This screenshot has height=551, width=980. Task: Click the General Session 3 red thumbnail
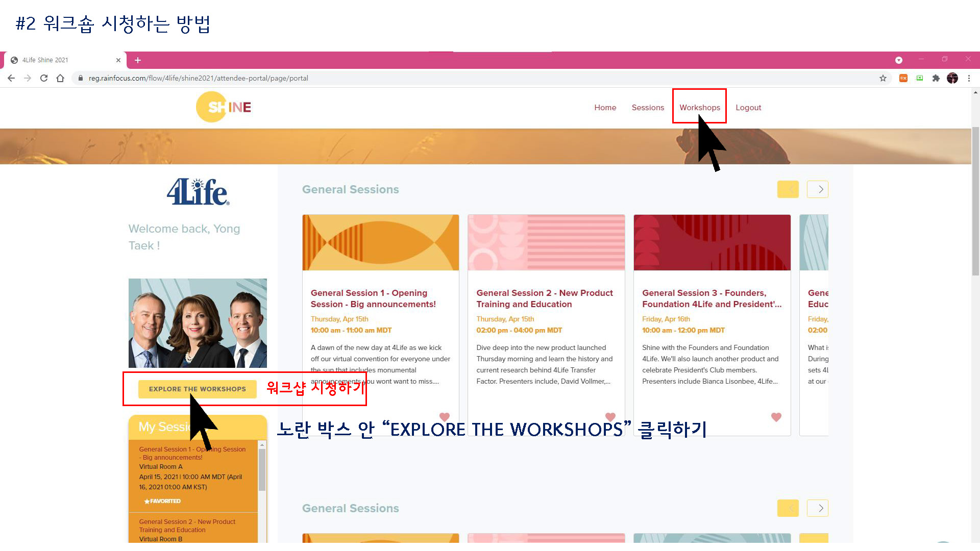[x=712, y=242]
